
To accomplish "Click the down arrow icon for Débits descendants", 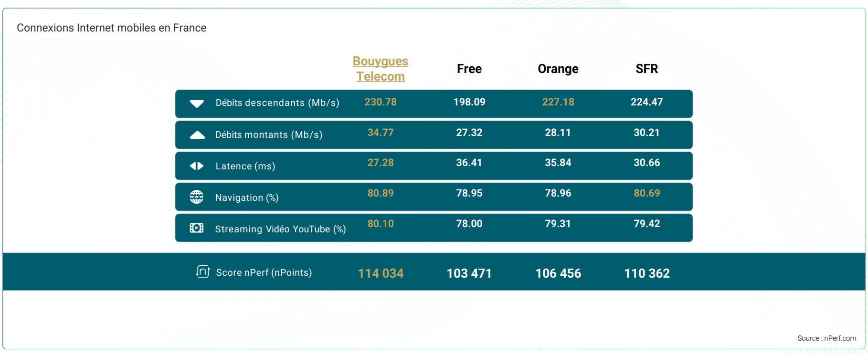I will pyautogui.click(x=197, y=104).
